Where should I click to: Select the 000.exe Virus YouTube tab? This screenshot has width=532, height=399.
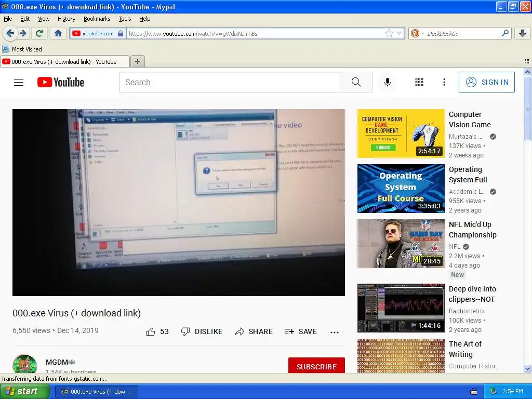coord(64,62)
